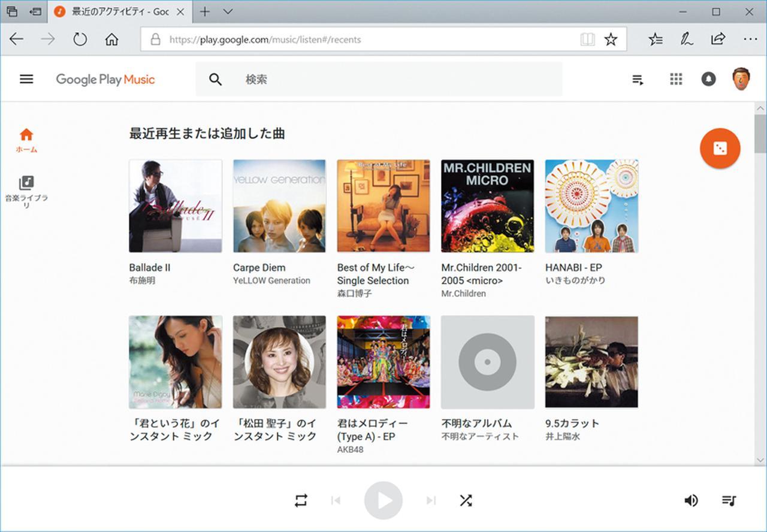Screen dimensions: 767x532
Task: Open the Google apps grid
Action: click(676, 79)
